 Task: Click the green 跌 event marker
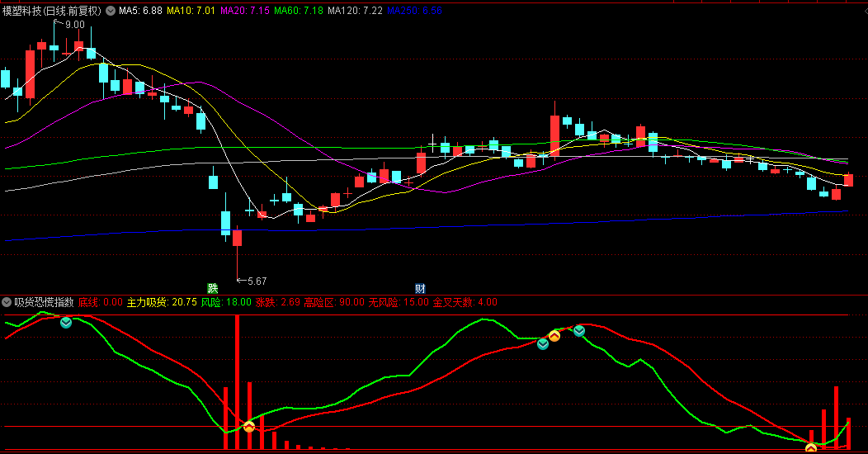(213, 288)
